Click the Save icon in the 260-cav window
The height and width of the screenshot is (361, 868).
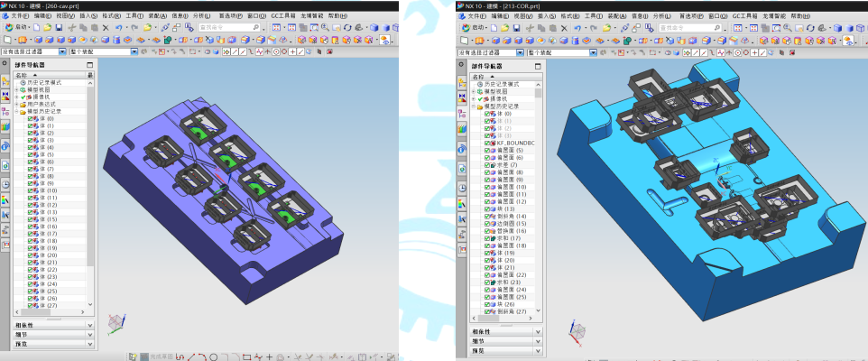click(59, 28)
